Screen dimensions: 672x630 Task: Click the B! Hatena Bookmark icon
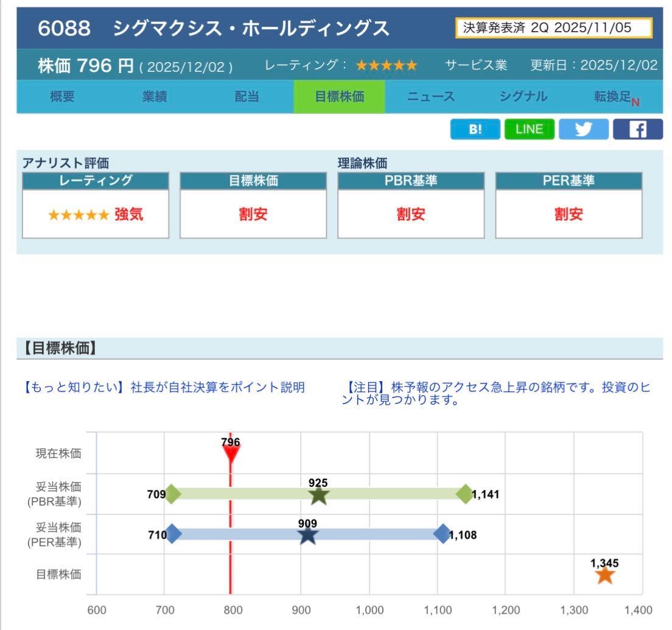pos(475,128)
